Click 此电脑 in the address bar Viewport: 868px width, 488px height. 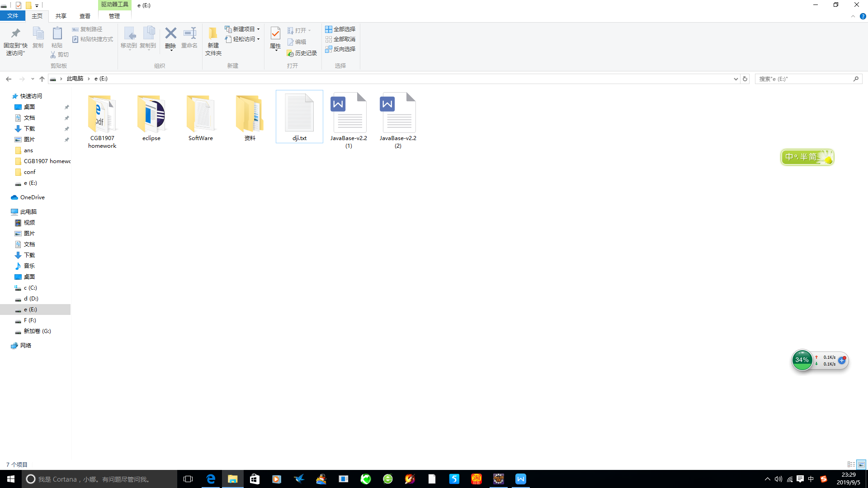[x=75, y=79]
